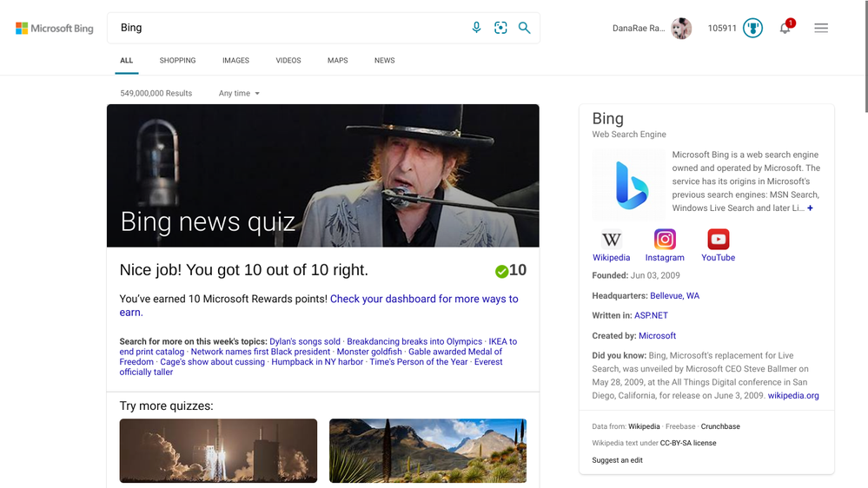Open Humpback in NY harbor link
The height and width of the screenshot is (488, 868).
(317, 362)
